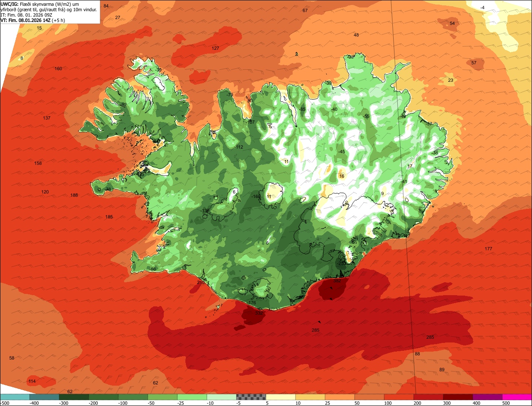
Task: Pick the pale mint -10 legend swatch
Action: coord(221,397)
